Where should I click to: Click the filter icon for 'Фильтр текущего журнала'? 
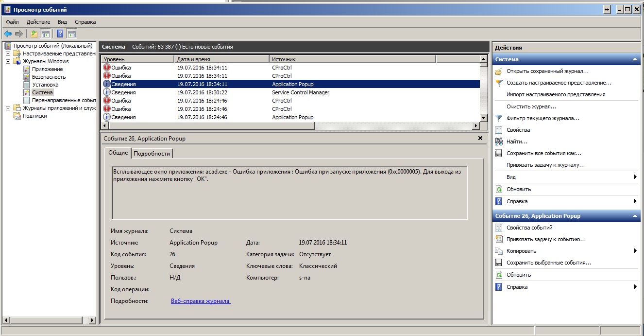pyautogui.click(x=498, y=118)
